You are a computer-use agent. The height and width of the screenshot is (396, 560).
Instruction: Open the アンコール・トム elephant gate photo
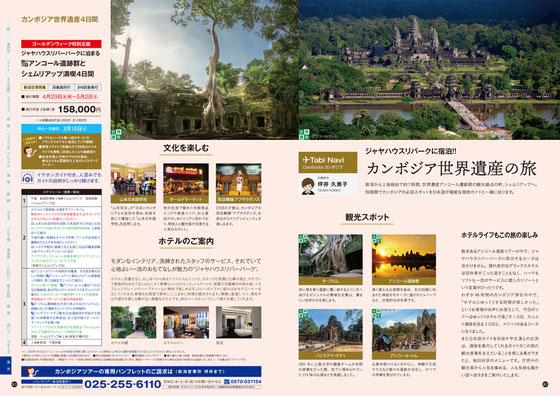[x=404, y=331]
